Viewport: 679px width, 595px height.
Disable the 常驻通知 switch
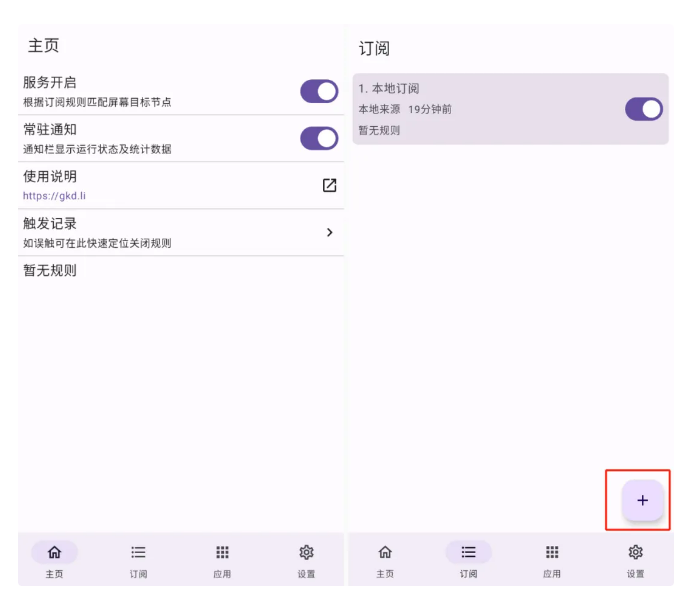319,139
